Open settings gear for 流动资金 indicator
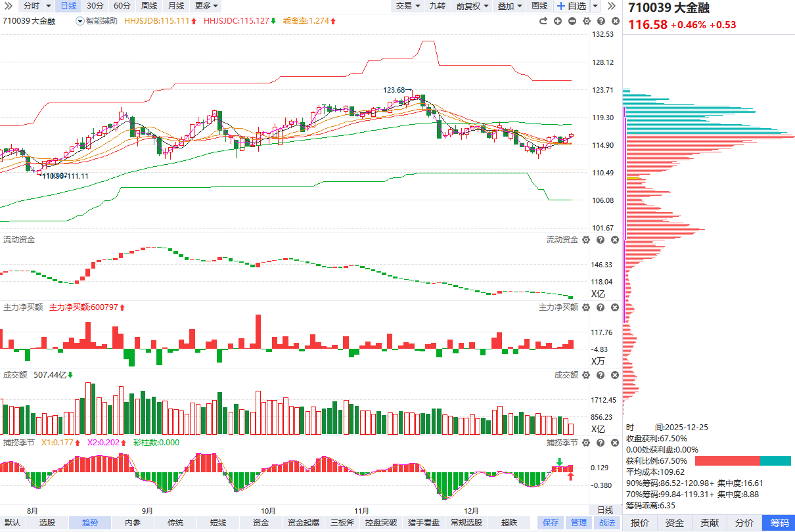Image resolution: width=795 pixels, height=532 pixels. point(586,240)
